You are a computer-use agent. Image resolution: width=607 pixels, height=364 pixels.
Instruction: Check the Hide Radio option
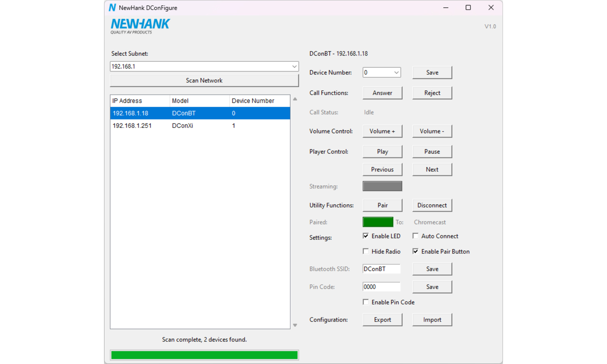click(366, 252)
